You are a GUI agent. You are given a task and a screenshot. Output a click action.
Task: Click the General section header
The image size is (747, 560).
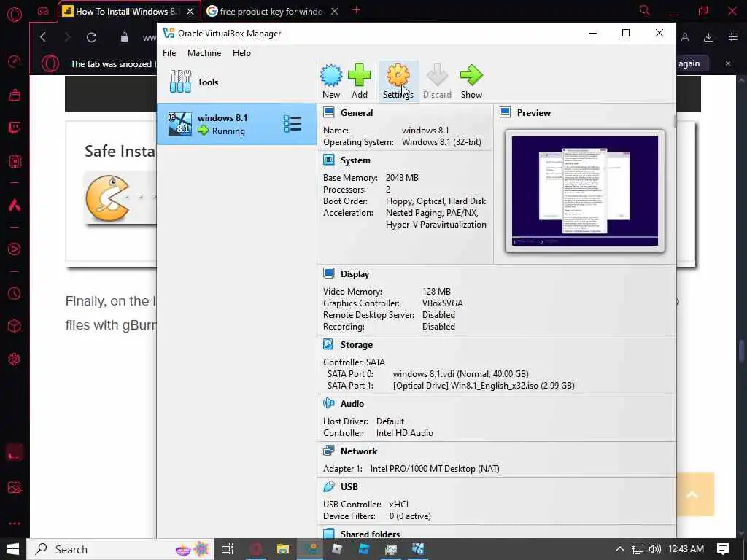click(x=356, y=113)
